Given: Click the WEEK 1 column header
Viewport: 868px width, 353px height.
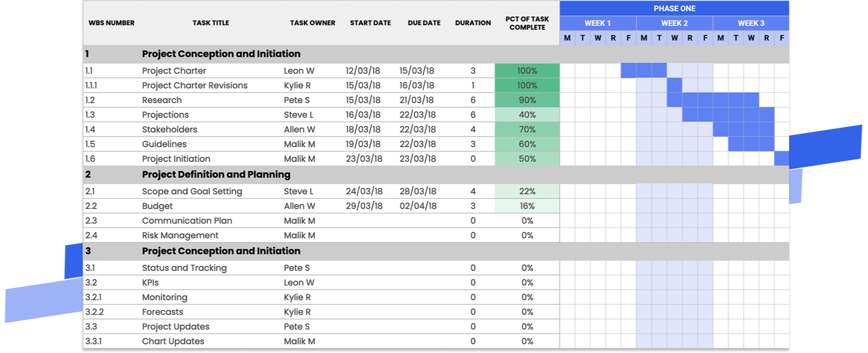Looking at the screenshot, I should pos(597,23).
